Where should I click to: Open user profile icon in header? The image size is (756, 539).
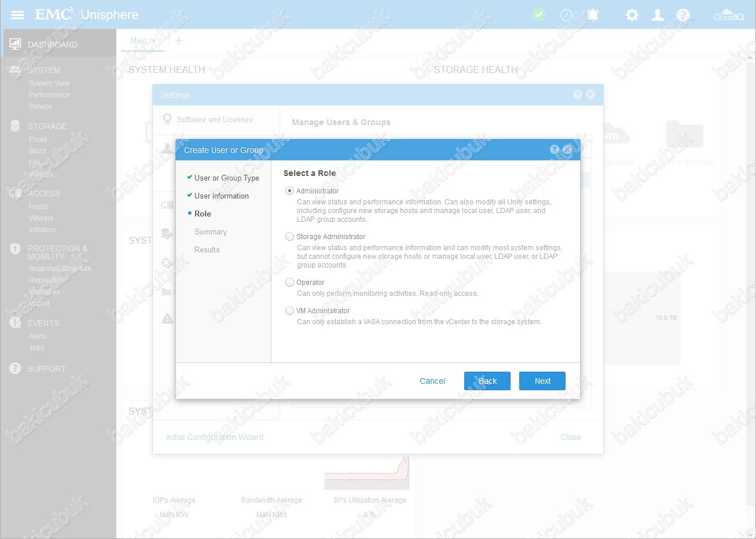[x=658, y=15]
